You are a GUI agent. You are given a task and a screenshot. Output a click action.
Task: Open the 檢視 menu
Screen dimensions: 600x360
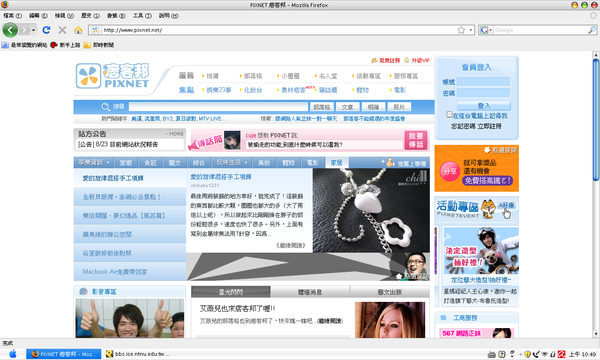pos(64,16)
